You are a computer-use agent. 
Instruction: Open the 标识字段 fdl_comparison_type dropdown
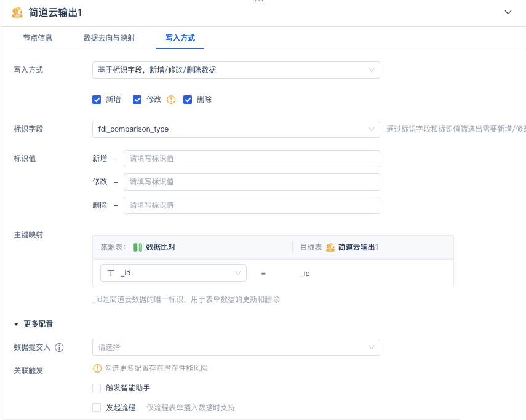[x=236, y=129]
